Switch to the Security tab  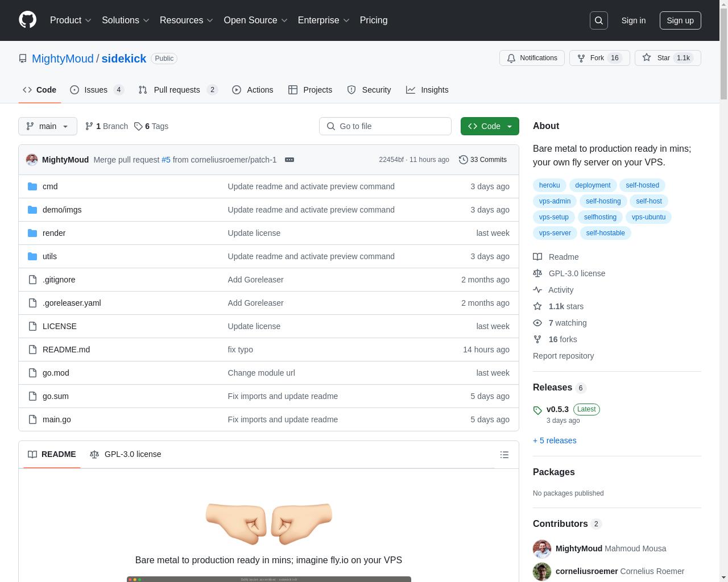(x=369, y=90)
